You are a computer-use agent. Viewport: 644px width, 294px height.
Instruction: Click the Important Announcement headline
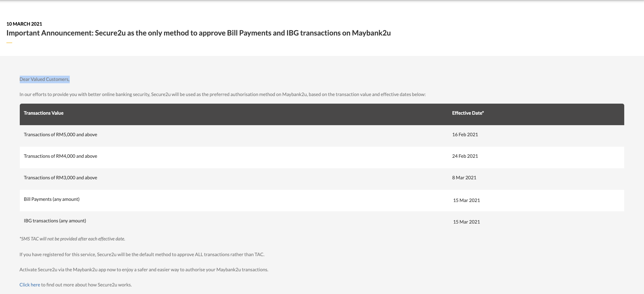pyautogui.click(x=198, y=33)
